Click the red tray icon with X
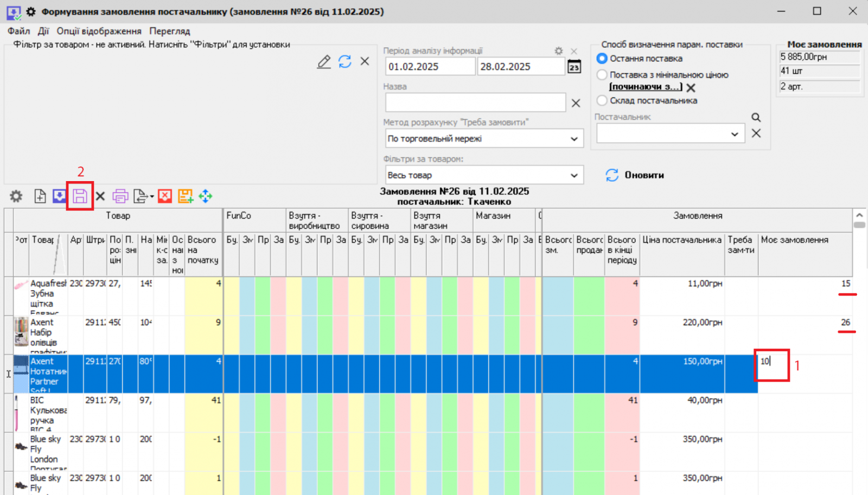Viewport: 868px width, 495px height. [x=165, y=196]
